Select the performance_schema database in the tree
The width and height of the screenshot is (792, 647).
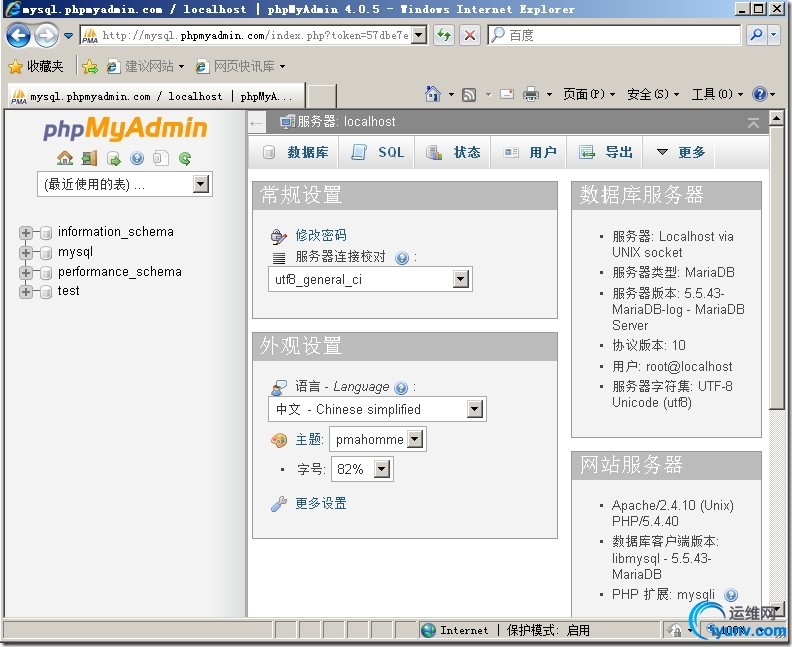click(120, 272)
